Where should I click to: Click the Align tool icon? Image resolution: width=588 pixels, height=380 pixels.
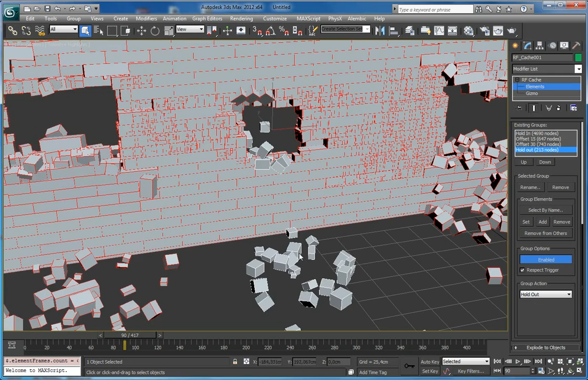(x=394, y=31)
